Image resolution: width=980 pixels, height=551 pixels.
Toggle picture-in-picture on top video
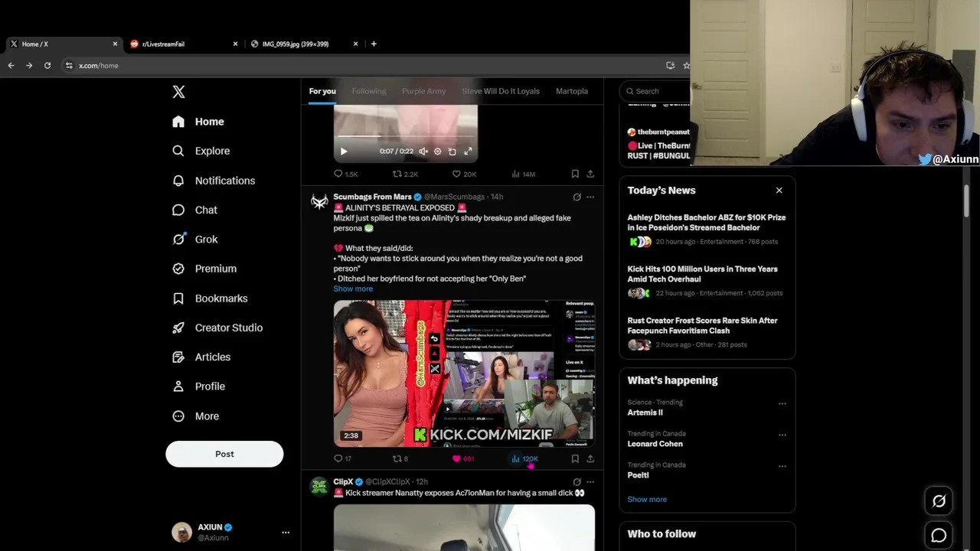click(452, 152)
